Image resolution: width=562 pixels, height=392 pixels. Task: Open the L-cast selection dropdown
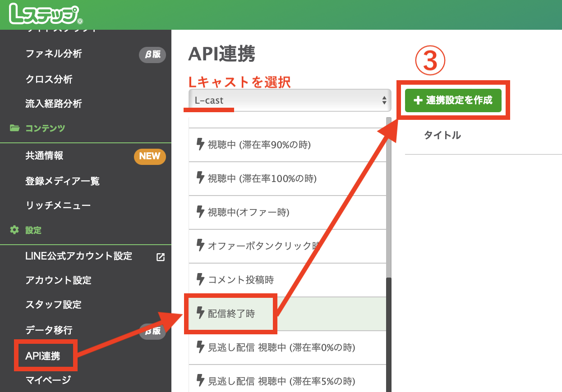point(289,100)
